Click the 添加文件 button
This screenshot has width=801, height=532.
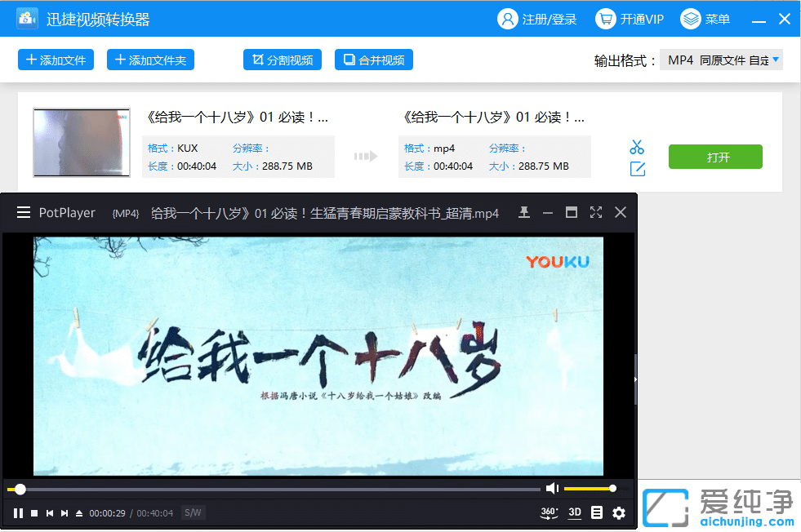coord(56,60)
